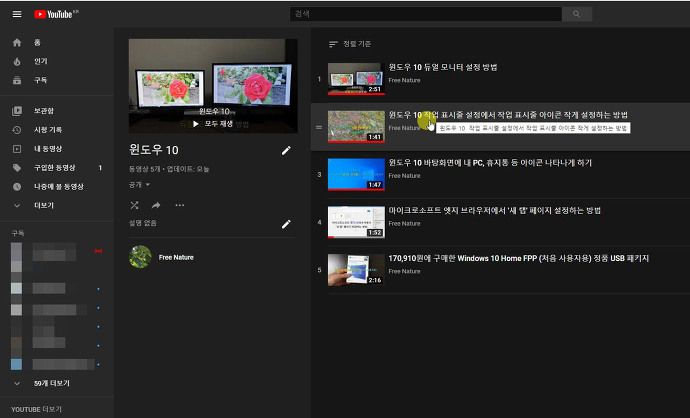This screenshot has height=418, width=690.
Task: Open 구입한 동영상 purchases
Action: coord(57,168)
